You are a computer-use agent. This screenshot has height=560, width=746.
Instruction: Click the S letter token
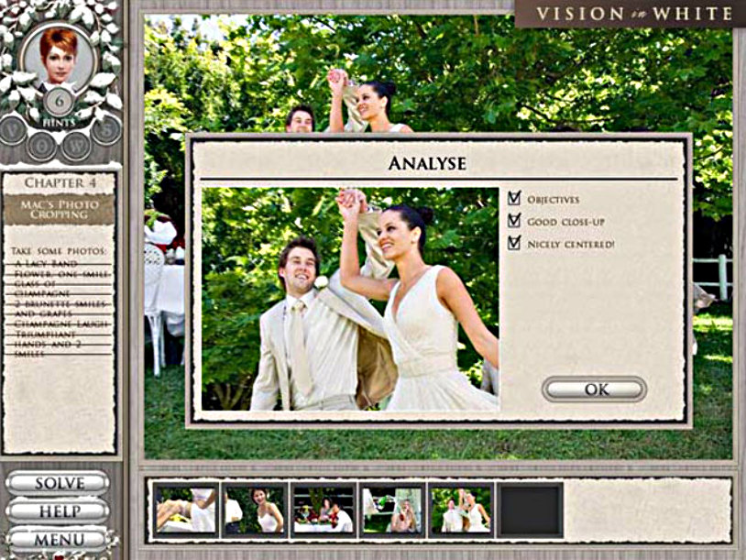tap(106, 130)
